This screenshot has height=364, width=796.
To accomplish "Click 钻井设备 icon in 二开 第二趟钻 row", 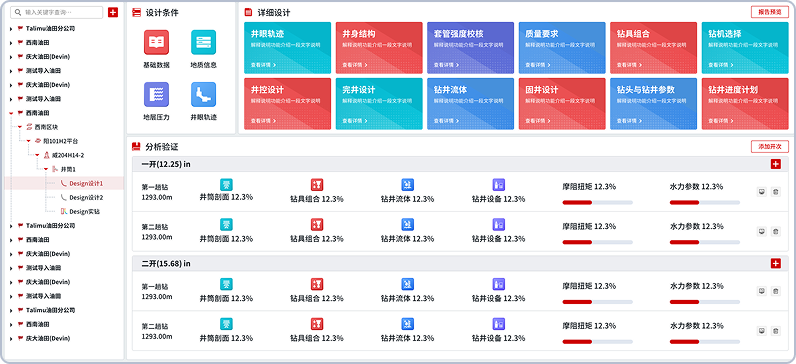I will click(499, 324).
